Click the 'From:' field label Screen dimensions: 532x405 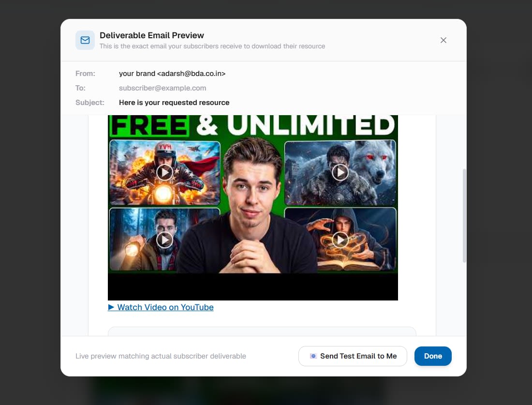85,74
